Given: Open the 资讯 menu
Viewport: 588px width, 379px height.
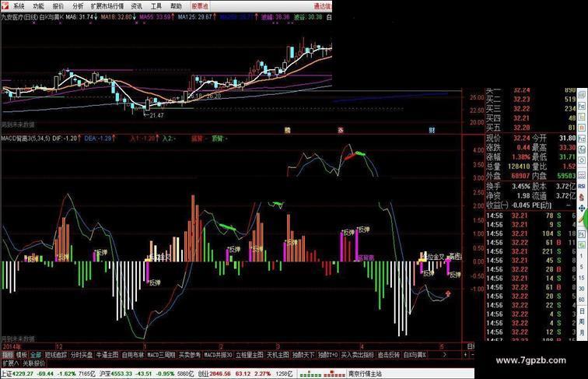Looking at the screenshot, I should [x=137, y=6].
